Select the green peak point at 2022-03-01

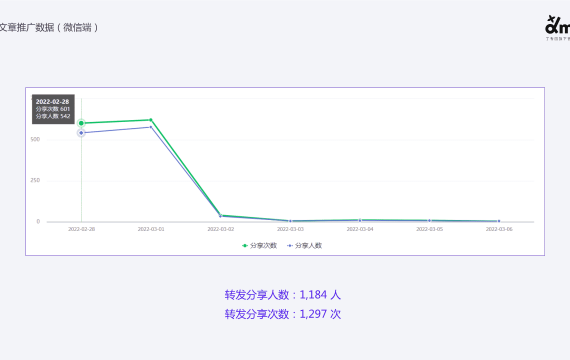151,120
